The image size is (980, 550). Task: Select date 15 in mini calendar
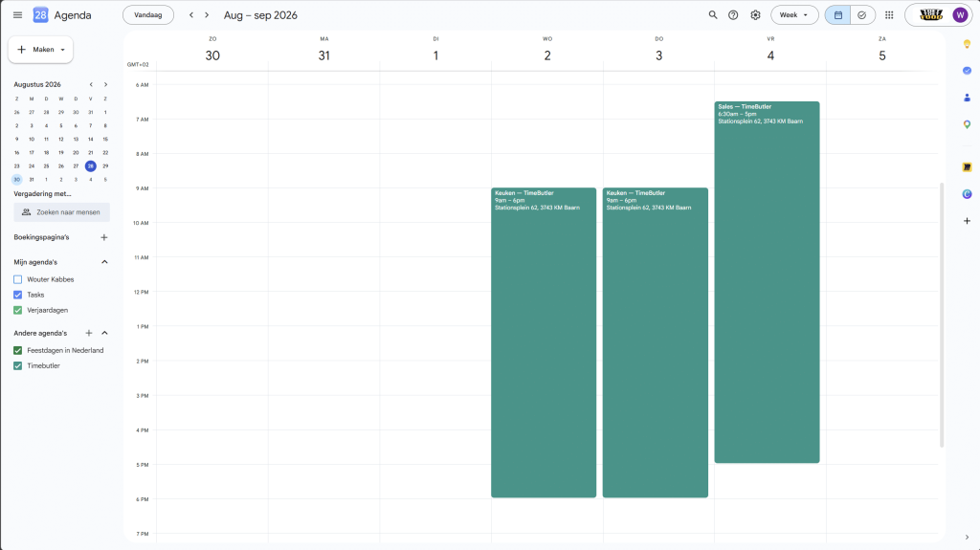coord(105,140)
